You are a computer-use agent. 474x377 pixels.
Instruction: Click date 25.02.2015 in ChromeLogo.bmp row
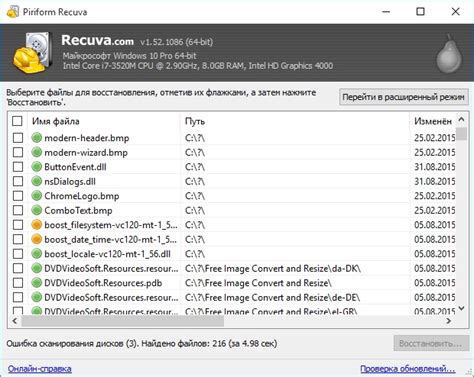click(435, 196)
